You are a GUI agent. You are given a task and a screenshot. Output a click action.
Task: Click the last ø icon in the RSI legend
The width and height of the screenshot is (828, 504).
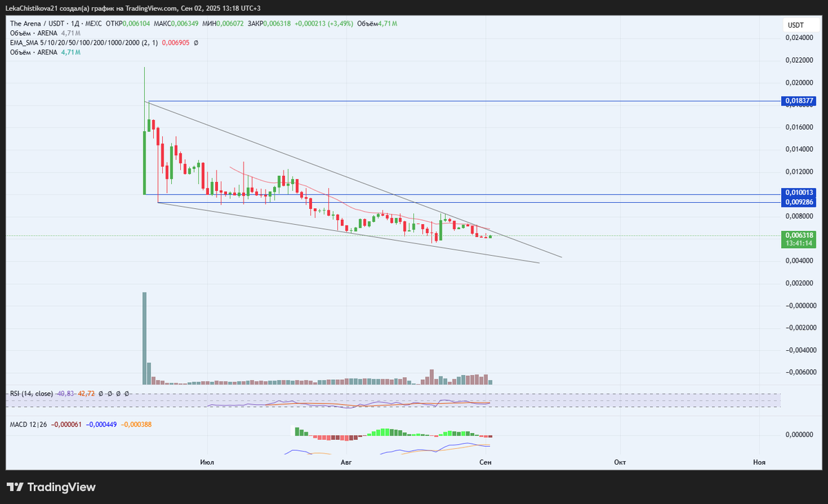click(x=127, y=393)
